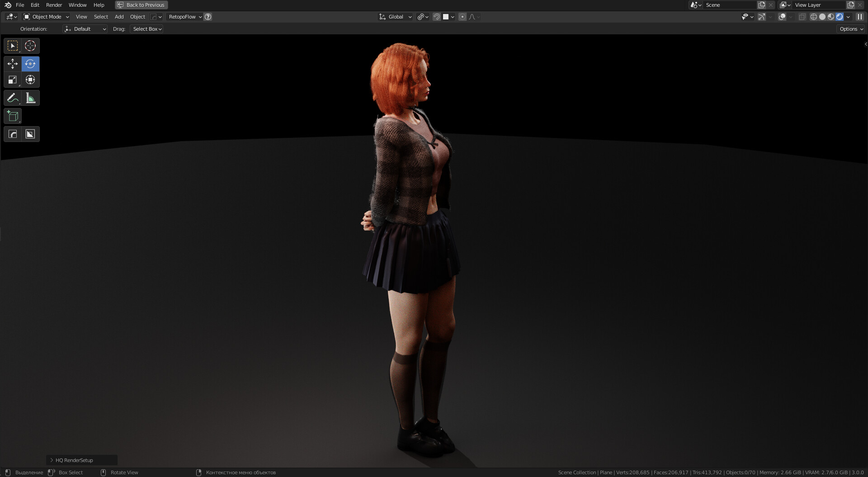
Task: Select the Annotate tool
Action: point(13,98)
